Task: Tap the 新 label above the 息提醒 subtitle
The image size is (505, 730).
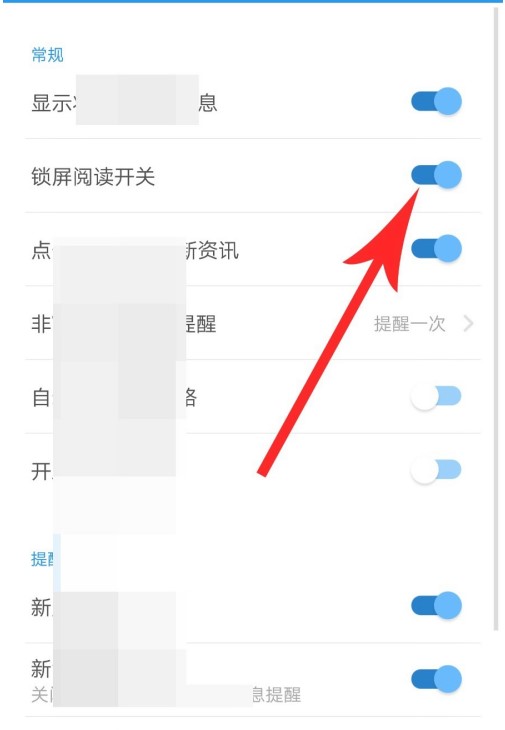Action: tap(42, 669)
